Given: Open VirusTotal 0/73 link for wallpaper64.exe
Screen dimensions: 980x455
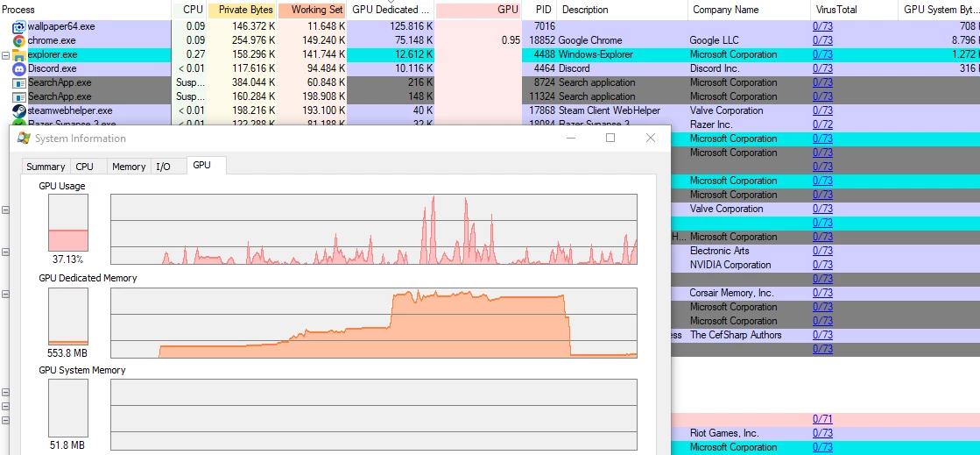Looking at the screenshot, I should coord(822,26).
